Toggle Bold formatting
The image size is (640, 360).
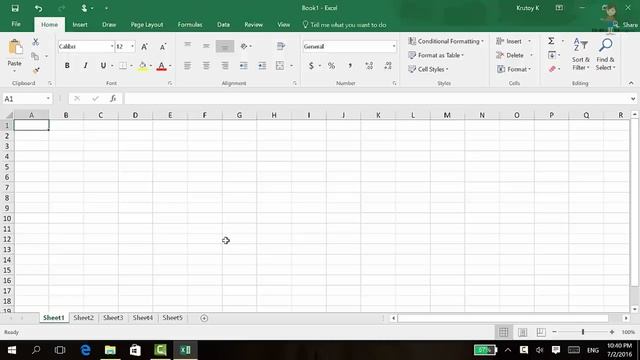[x=67, y=65]
